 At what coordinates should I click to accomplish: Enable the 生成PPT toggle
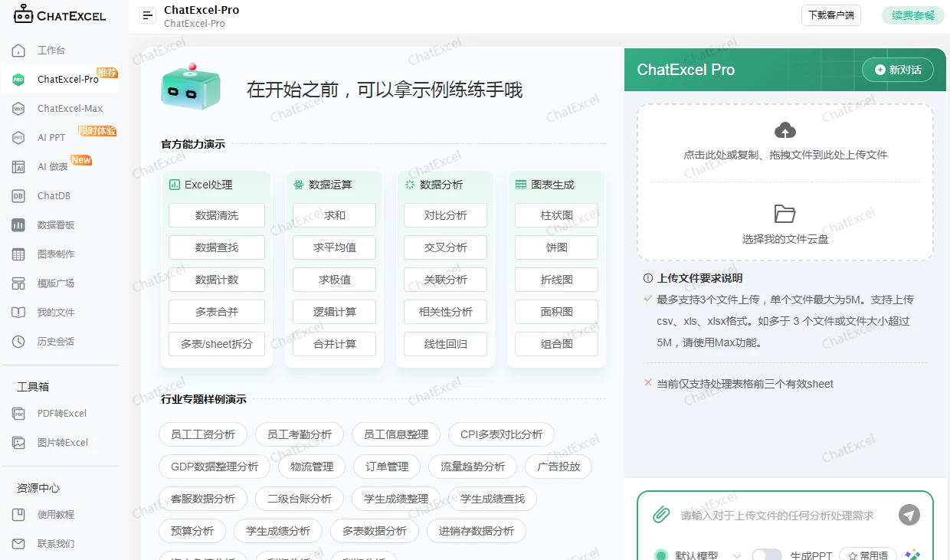click(767, 553)
